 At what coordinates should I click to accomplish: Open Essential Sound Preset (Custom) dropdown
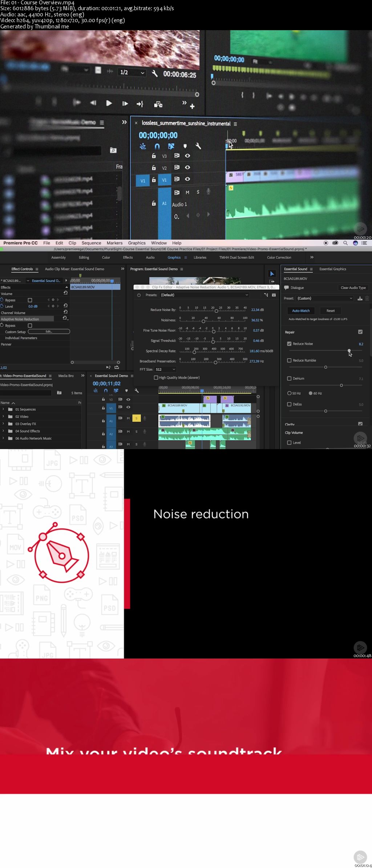pyautogui.click(x=325, y=298)
